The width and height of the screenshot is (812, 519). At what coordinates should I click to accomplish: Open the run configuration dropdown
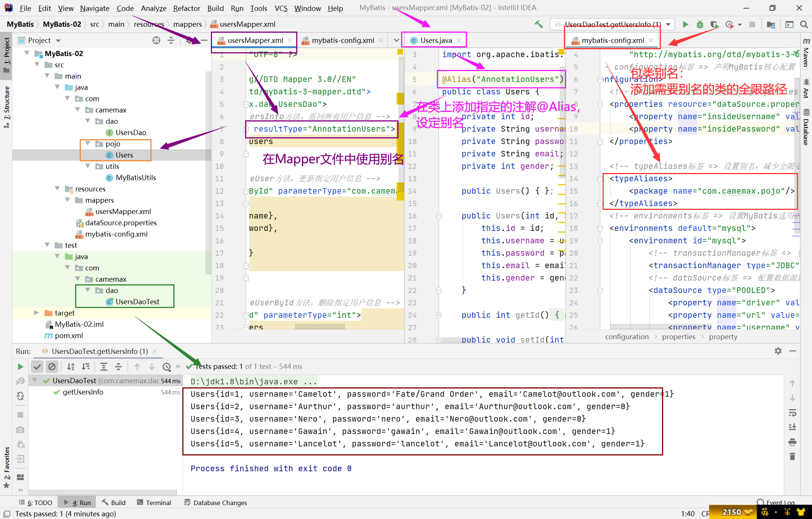click(x=668, y=24)
